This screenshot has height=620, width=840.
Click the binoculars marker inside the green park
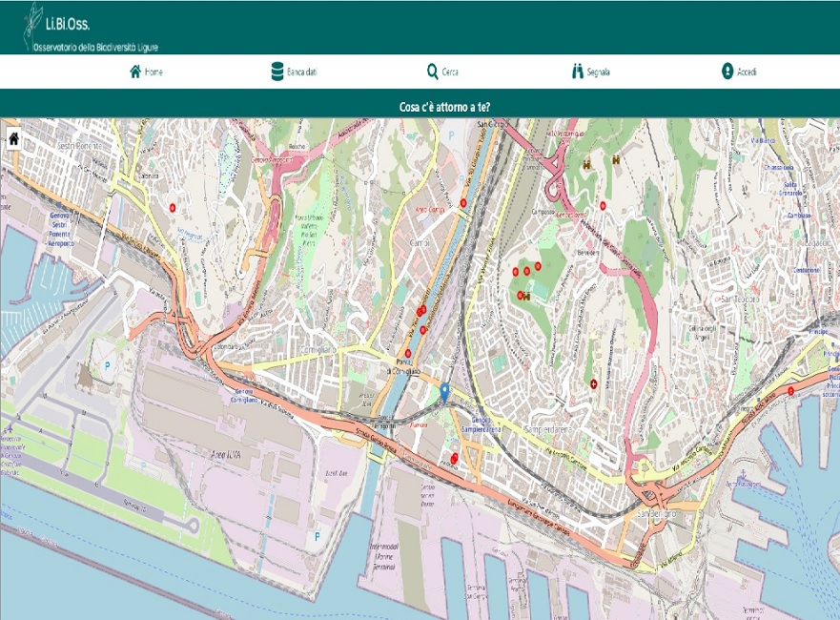pyautogui.click(x=526, y=297)
